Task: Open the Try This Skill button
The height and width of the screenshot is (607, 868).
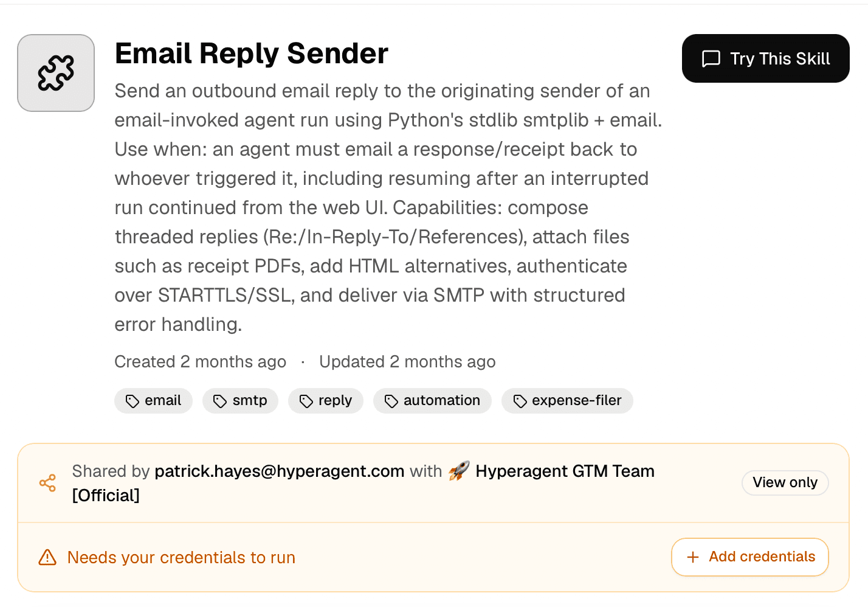Action: tap(766, 58)
